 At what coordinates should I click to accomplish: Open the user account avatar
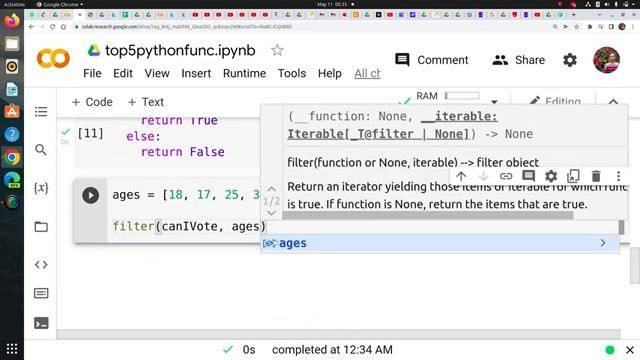(x=606, y=60)
